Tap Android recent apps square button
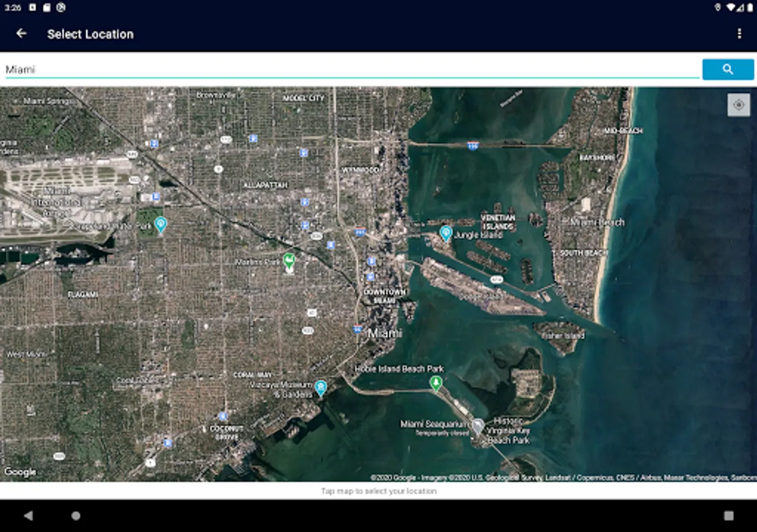The width and height of the screenshot is (757, 532). (x=729, y=515)
